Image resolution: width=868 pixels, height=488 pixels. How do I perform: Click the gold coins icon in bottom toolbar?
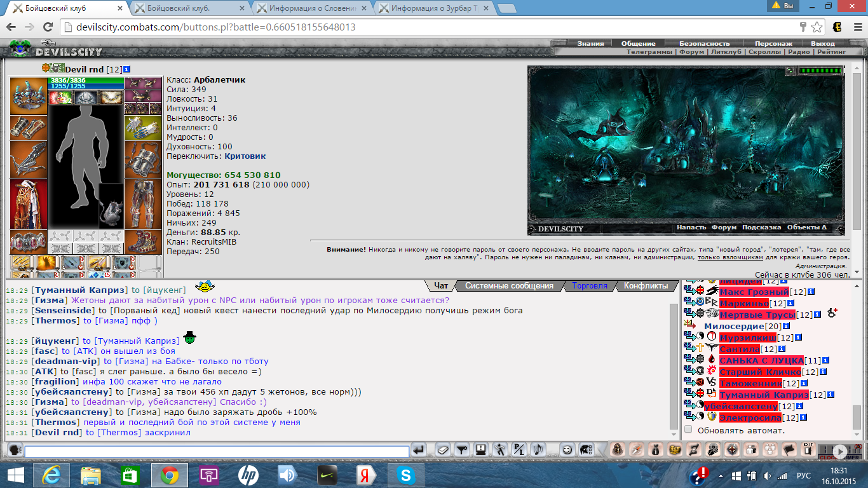tap(675, 450)
